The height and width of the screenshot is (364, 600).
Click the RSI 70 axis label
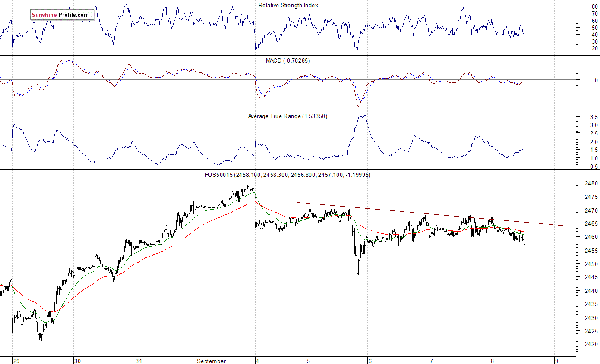595,13
